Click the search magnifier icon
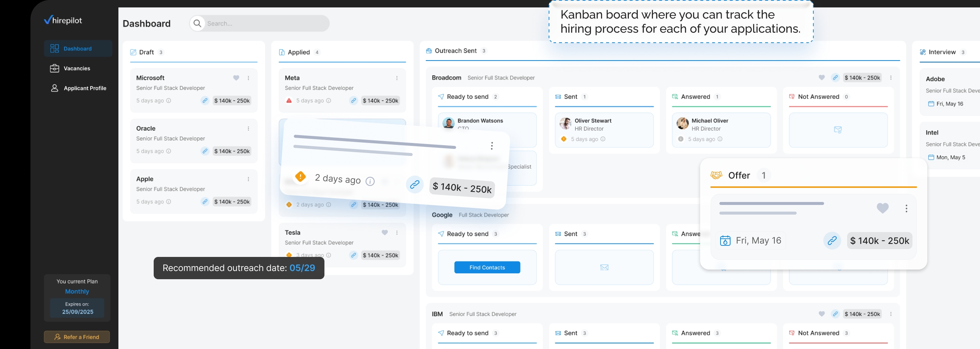980x349 pixels. 197,23
